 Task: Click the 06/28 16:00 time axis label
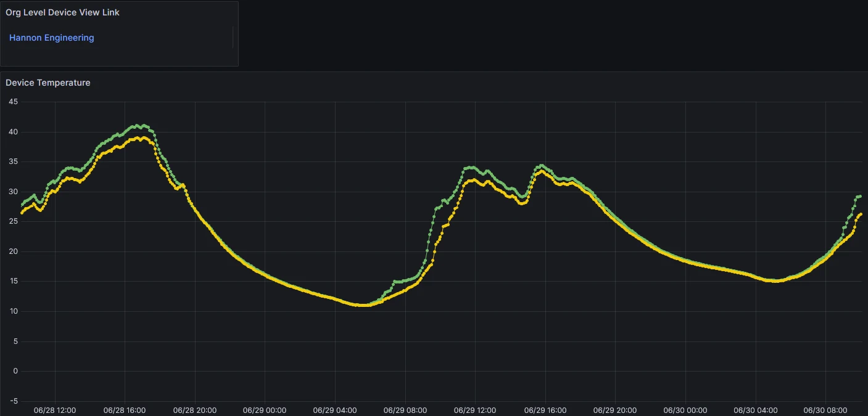click(x=125, y=410)
